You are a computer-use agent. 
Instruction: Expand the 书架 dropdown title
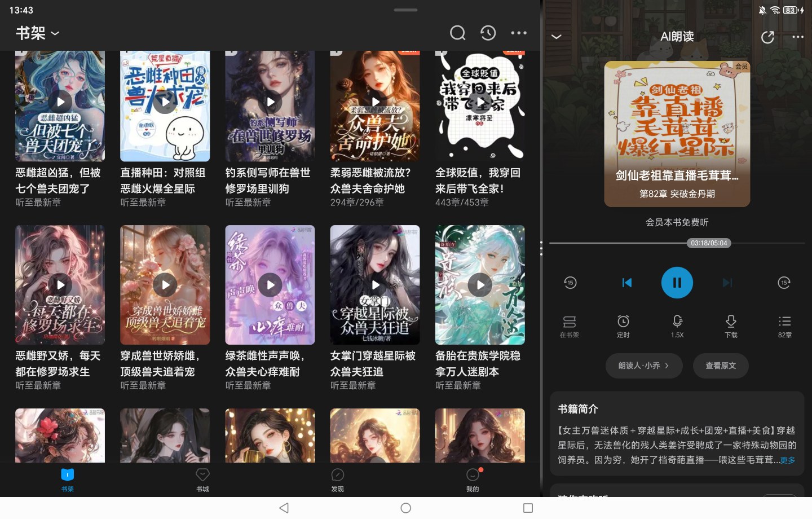(x=37, y=33)
